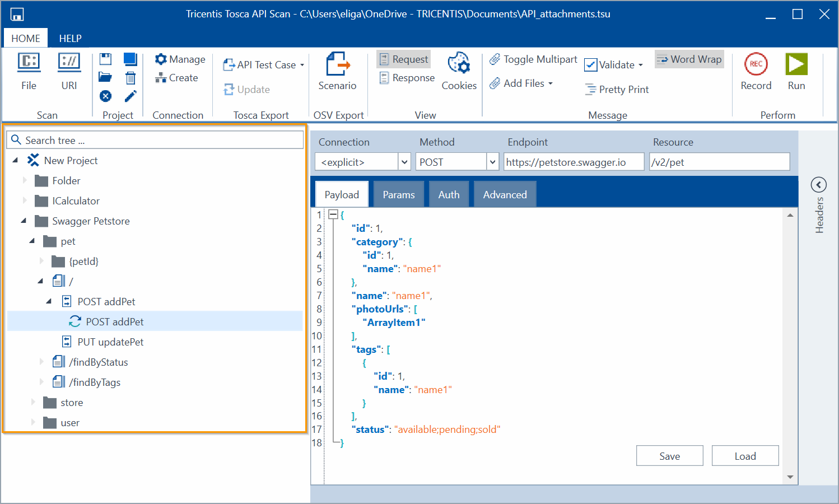The image size is (839, 504).
Task: Expand the store folder in tree
Action: tap(33, 403)
